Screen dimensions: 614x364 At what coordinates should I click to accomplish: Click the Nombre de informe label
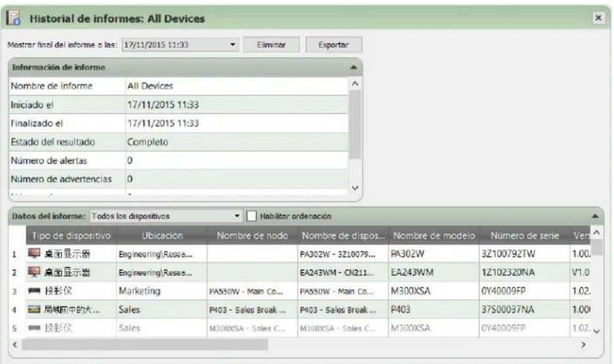click(x=52, y=86)
